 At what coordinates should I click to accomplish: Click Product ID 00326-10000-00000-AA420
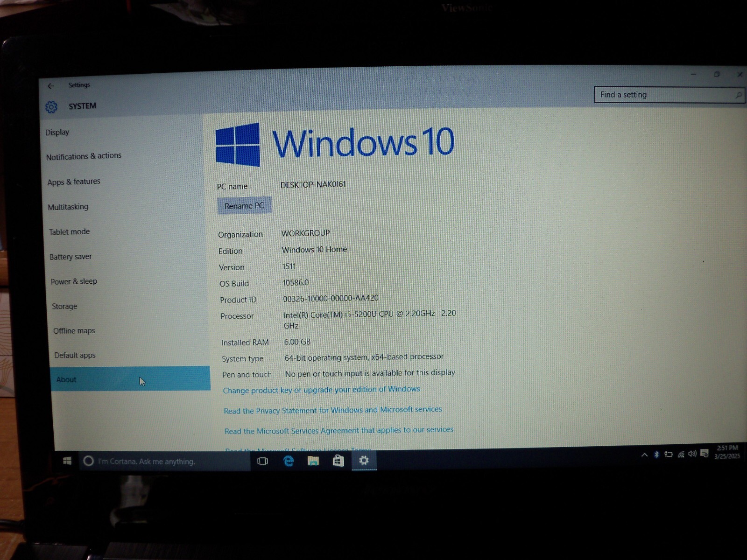331,299
